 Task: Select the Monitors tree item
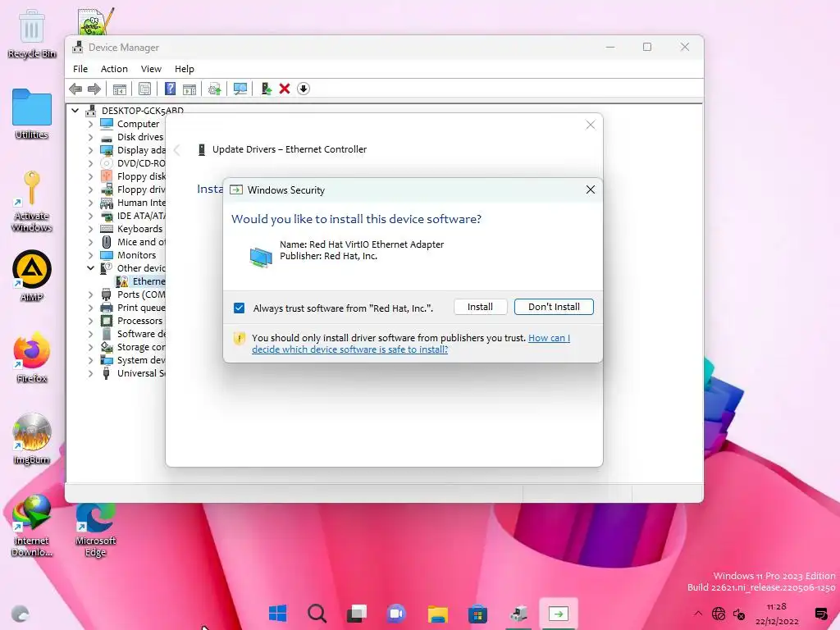tap(137, 255)
